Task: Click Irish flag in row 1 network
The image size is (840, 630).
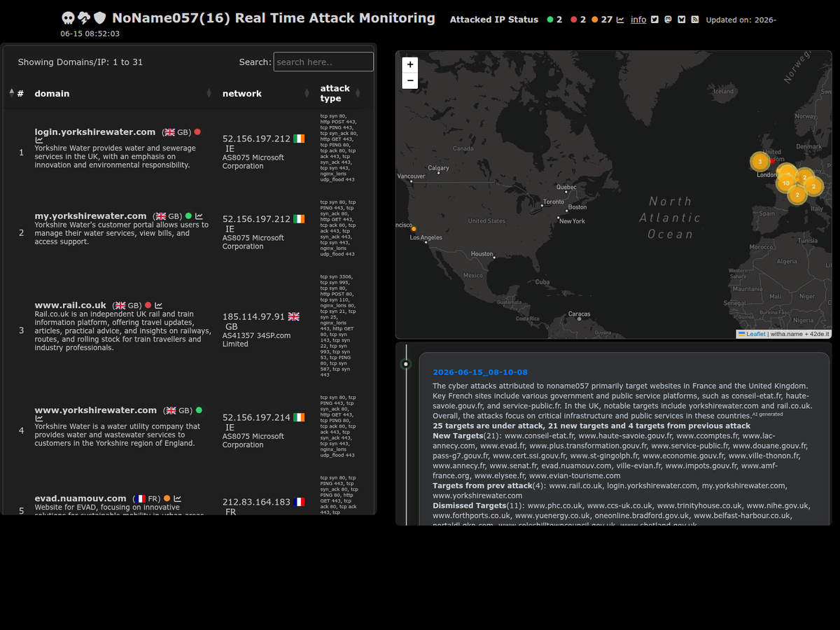Action: 299,139
